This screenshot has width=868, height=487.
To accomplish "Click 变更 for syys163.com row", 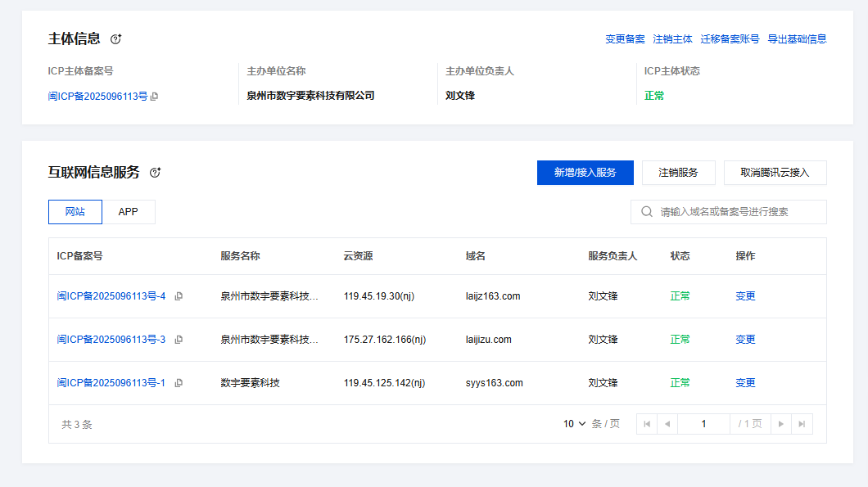I will click(x=745, y=383).
